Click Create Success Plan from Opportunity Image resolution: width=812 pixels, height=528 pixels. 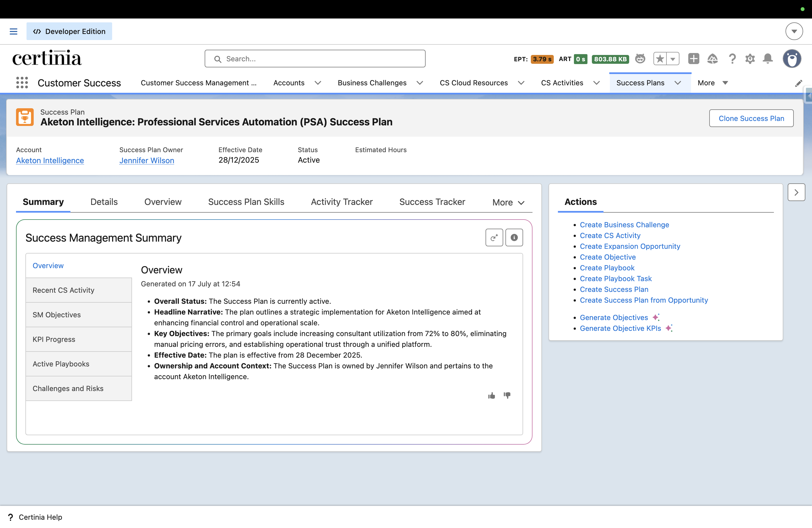[644, 300]
